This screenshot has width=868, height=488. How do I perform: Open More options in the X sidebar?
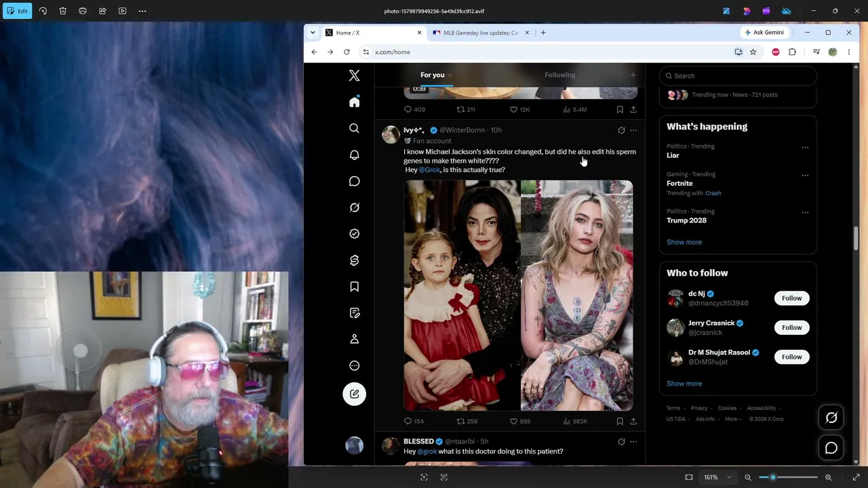click(x=354, y=365)
